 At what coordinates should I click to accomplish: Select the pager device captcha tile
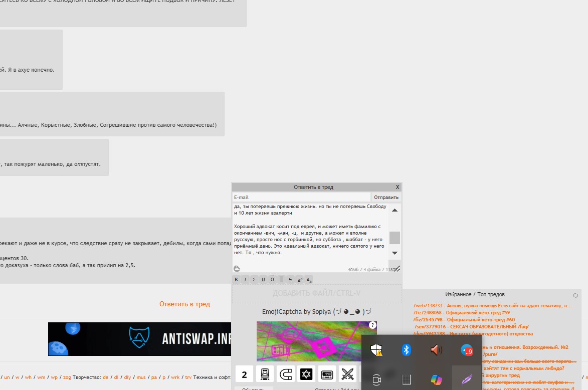tap(327, 374)
